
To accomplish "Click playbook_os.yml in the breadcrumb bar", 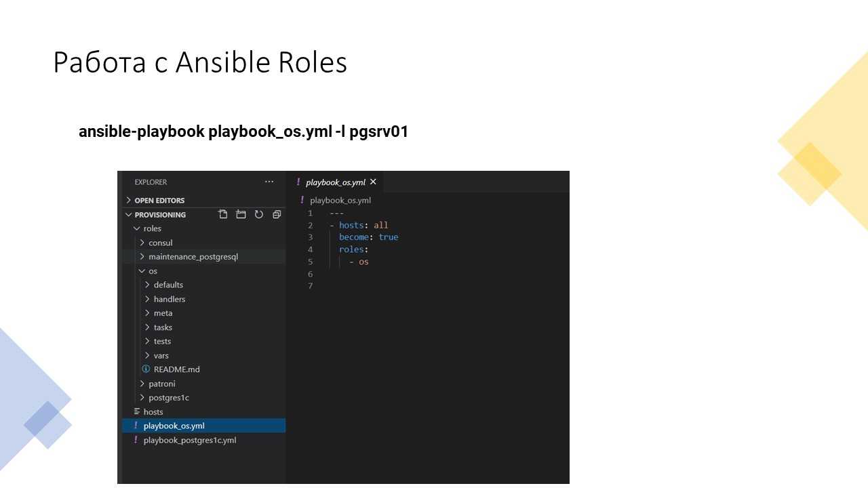I will [x=340, y=201].
